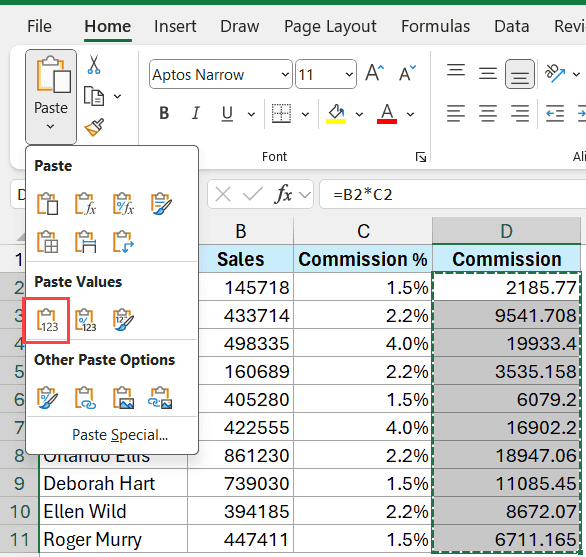
Task: Activate the Format Painter brush
Action: [94, 127]
